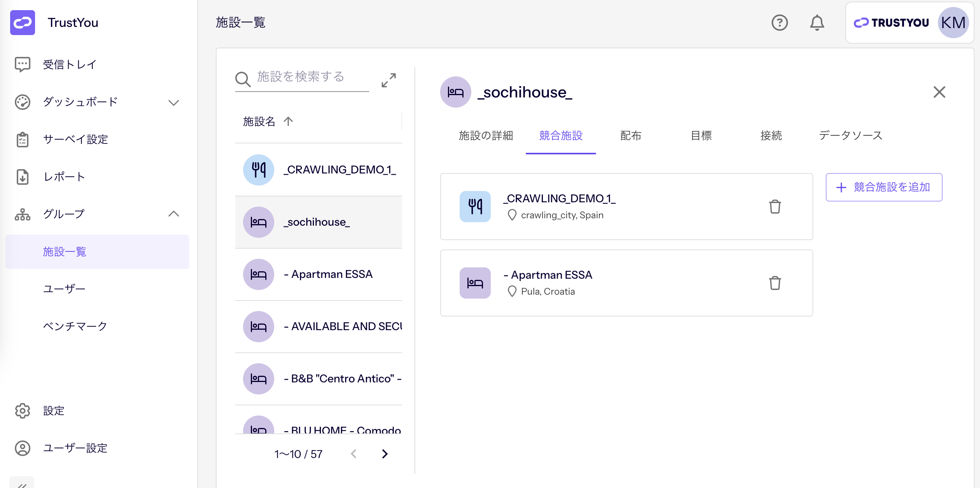This screenshot has width=980, height=488.
Task: Collapse sidebar with bottom toggle
Action: click(x=22, y=483)
